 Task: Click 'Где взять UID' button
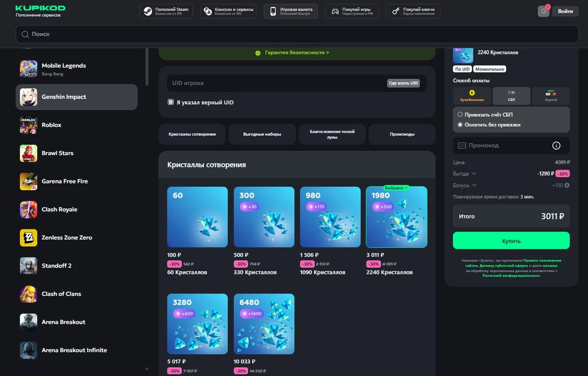click(404, 83)
